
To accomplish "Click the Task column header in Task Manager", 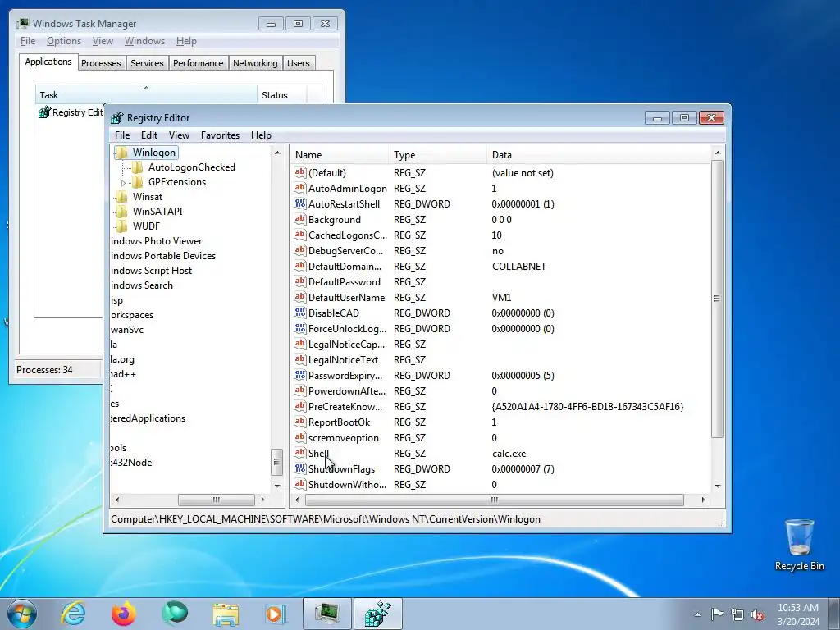I will 145,95.
